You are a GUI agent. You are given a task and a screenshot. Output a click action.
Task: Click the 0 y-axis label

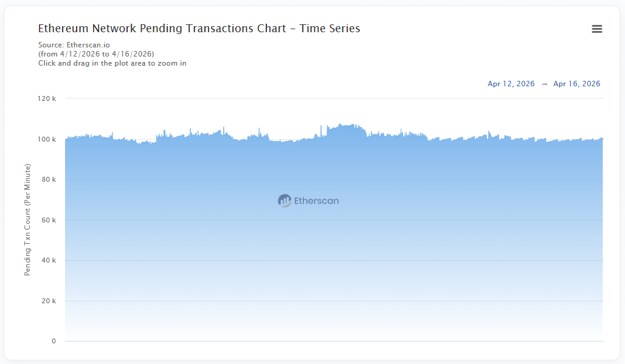[x=54, y=341]
